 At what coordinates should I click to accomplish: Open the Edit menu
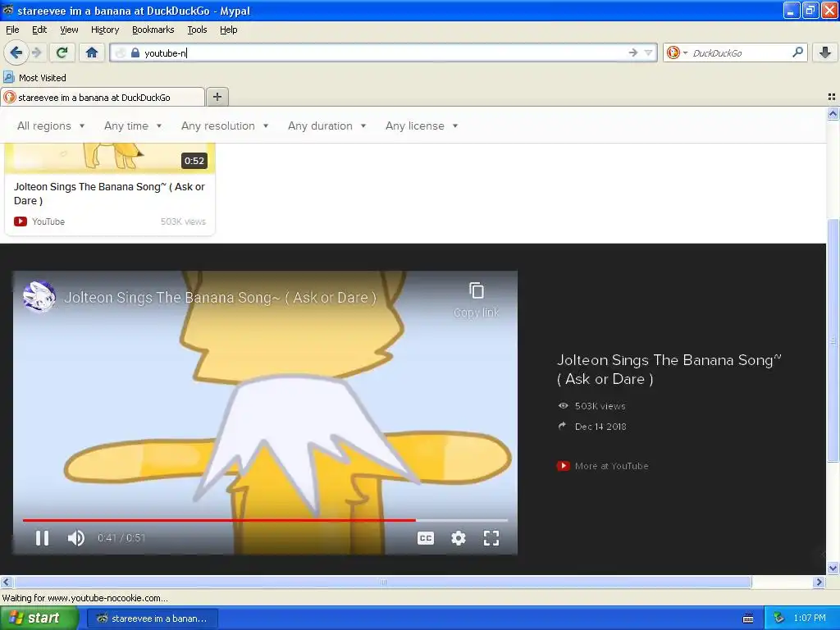39,30
